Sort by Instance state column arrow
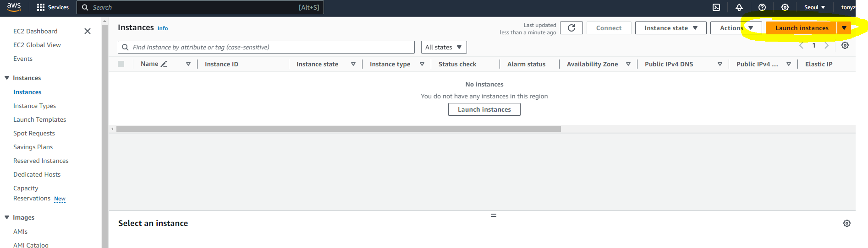The width and height of the screenshot is (868, 248). pyautogui.click(x=353, y=64)
